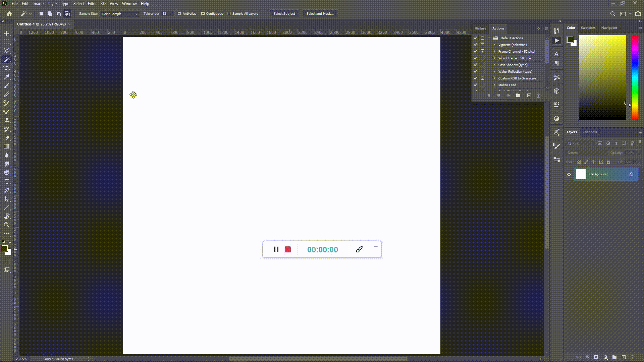This screenshot has height=362, width=644.
Task: Create new layer from Layers panel bottom
Action: point(624,357)
